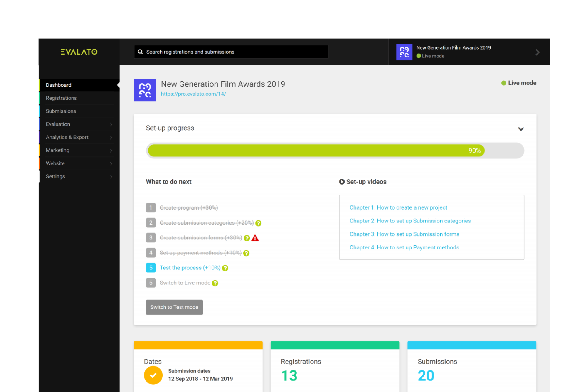Go to Submissions in the sidebar
The width and height of the screenshot is (588, 392).
pos(61,111)
